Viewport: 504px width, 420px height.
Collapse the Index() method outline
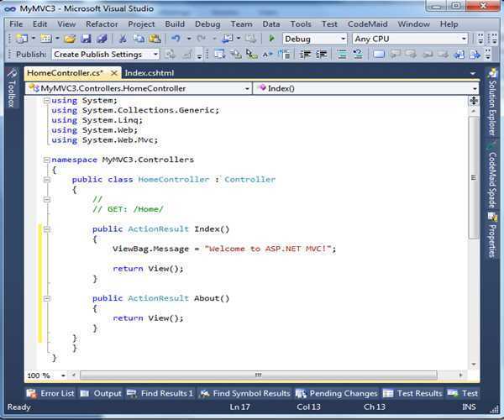click(x=45, y=228)
